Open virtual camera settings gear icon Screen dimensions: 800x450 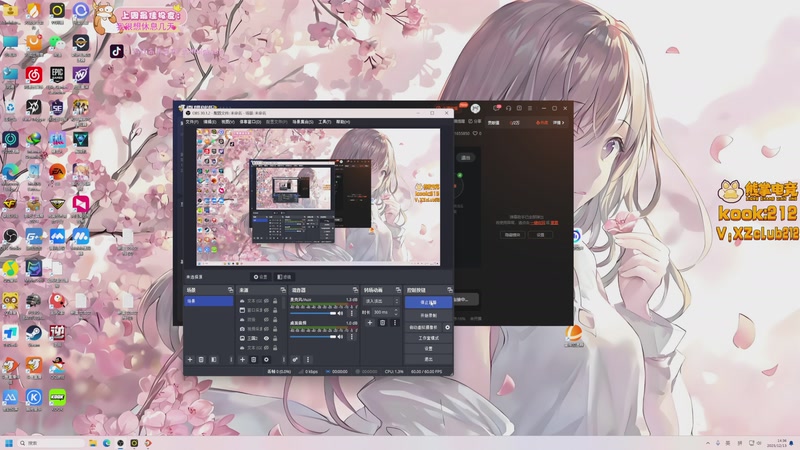[x=447, y=327]
